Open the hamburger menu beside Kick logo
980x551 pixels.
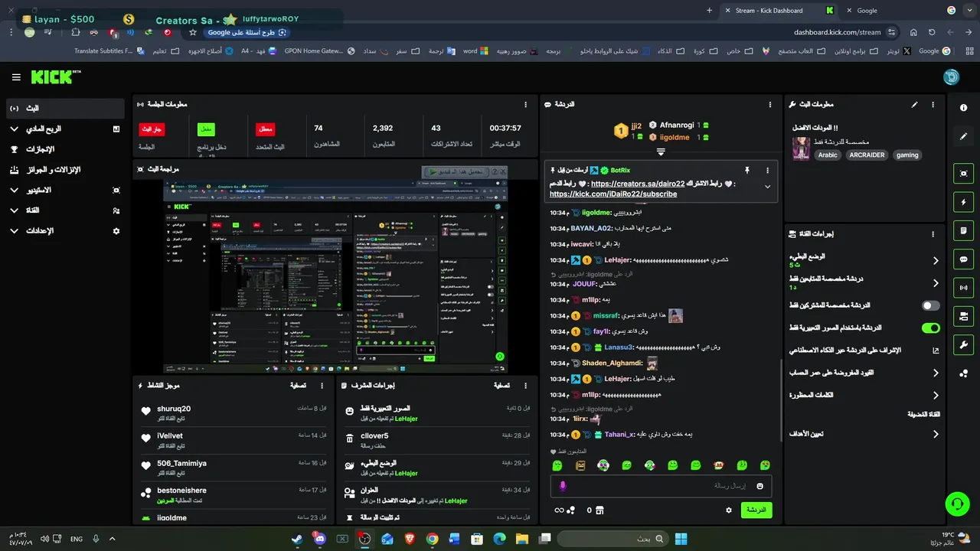pos(16,77)
